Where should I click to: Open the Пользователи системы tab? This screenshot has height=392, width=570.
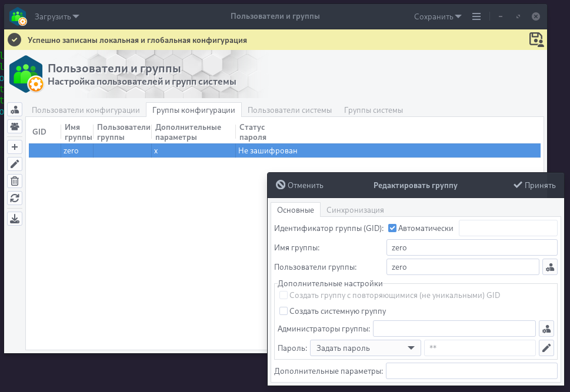[x=289, y=110]
